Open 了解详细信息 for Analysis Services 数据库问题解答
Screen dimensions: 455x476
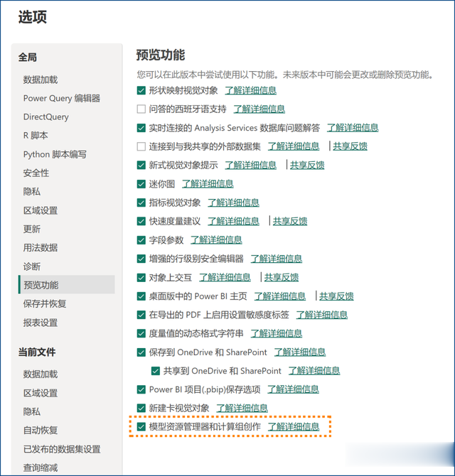[x=353, y=128]
